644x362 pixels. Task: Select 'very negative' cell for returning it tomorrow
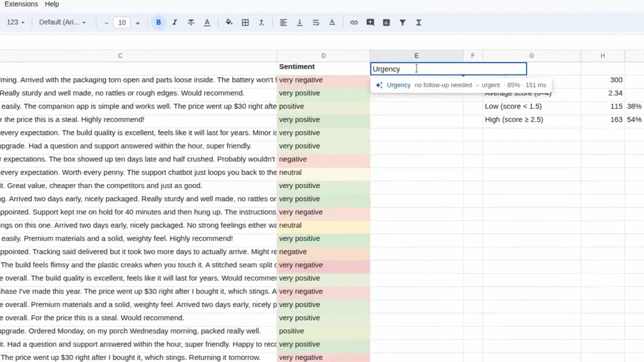point(323,357)
